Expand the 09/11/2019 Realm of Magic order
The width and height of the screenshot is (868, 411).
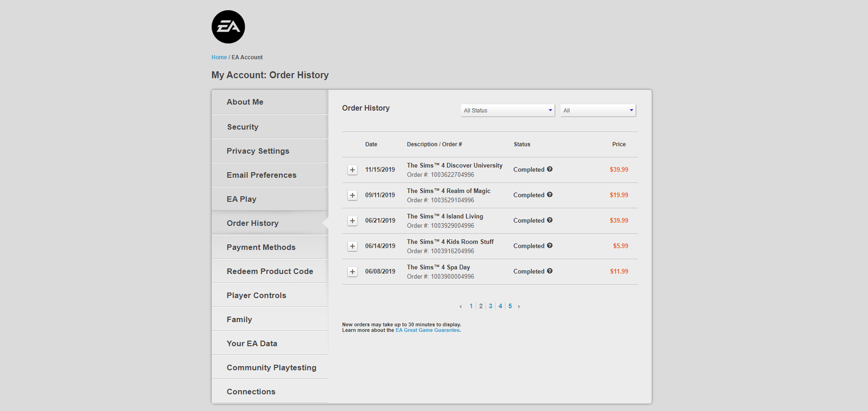pyautogui.click(x=353, y=195)
